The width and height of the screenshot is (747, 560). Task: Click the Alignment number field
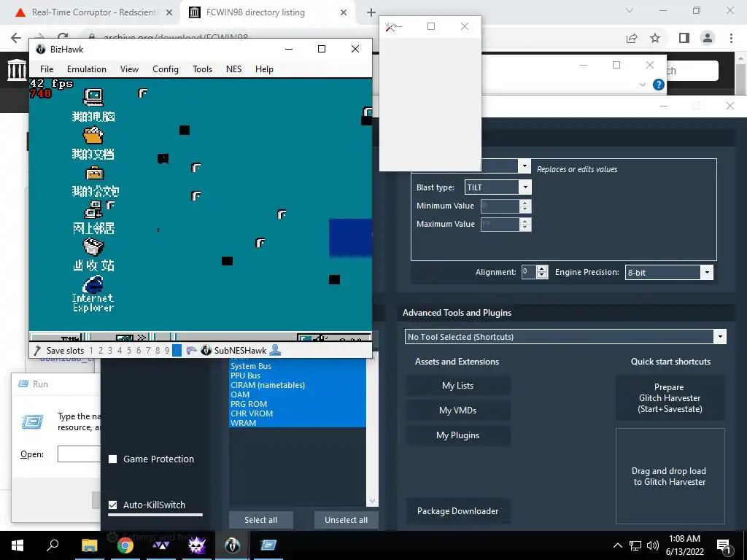pyautogui.click(x=530, y=272)
